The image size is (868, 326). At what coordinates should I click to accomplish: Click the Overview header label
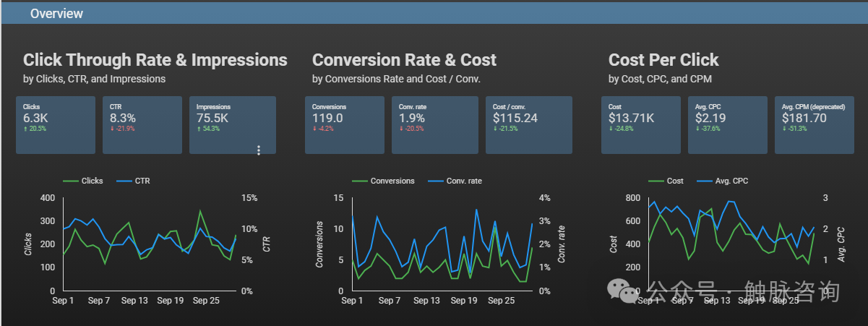[56, 13]
